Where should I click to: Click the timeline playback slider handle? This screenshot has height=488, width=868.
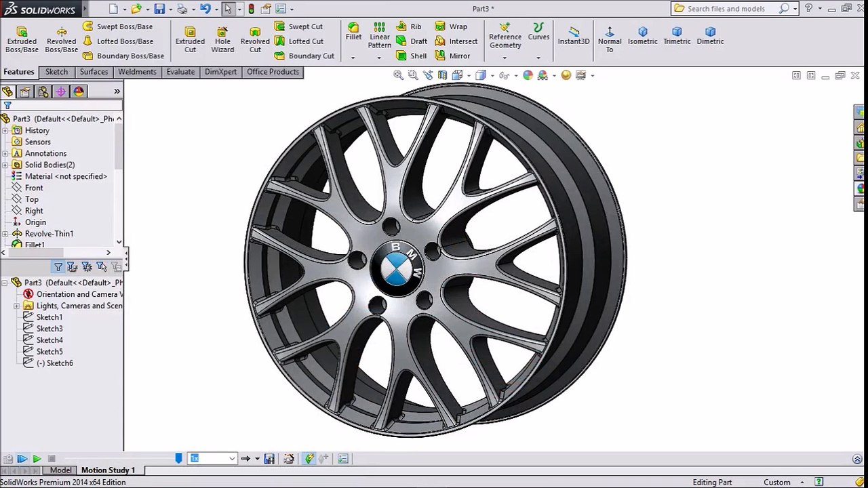point(178,458)
